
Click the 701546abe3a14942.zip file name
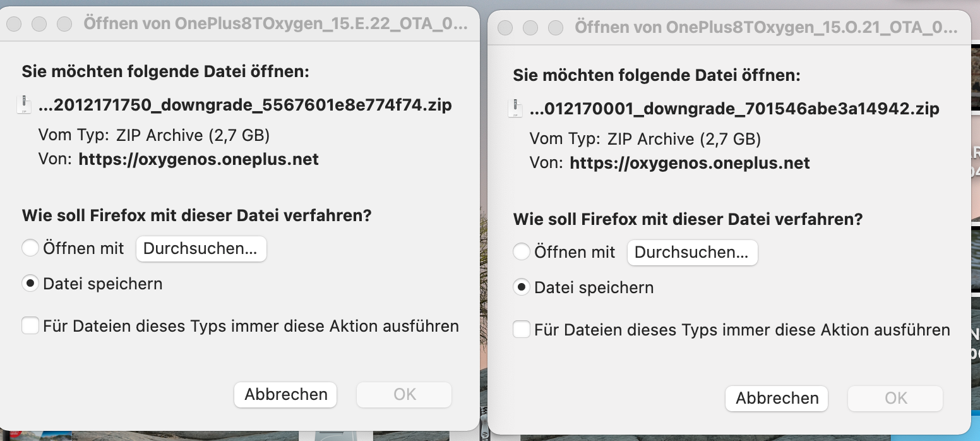[x=734, y=109]
